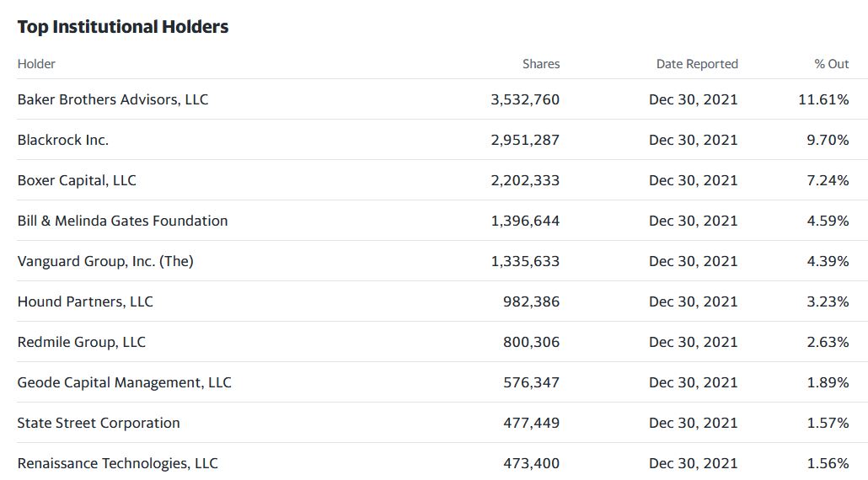
Task: Click the Holder column header
Action: pos(36,64)
